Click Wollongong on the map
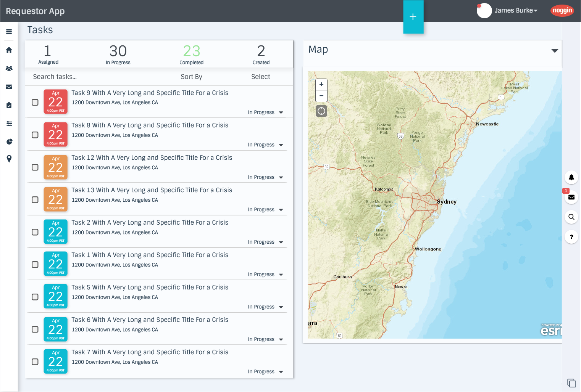This screenshot has width=581, height=392. click(428, 249)
